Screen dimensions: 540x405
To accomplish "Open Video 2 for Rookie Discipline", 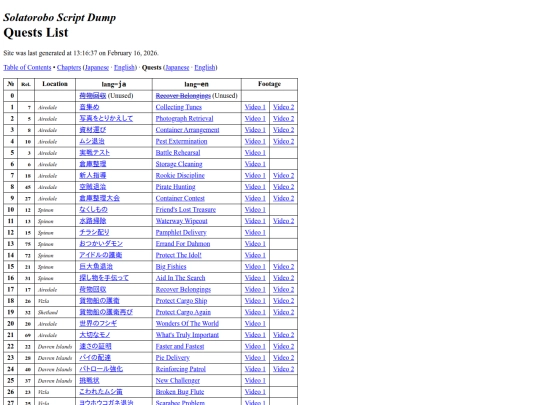I will coord(283,175).
